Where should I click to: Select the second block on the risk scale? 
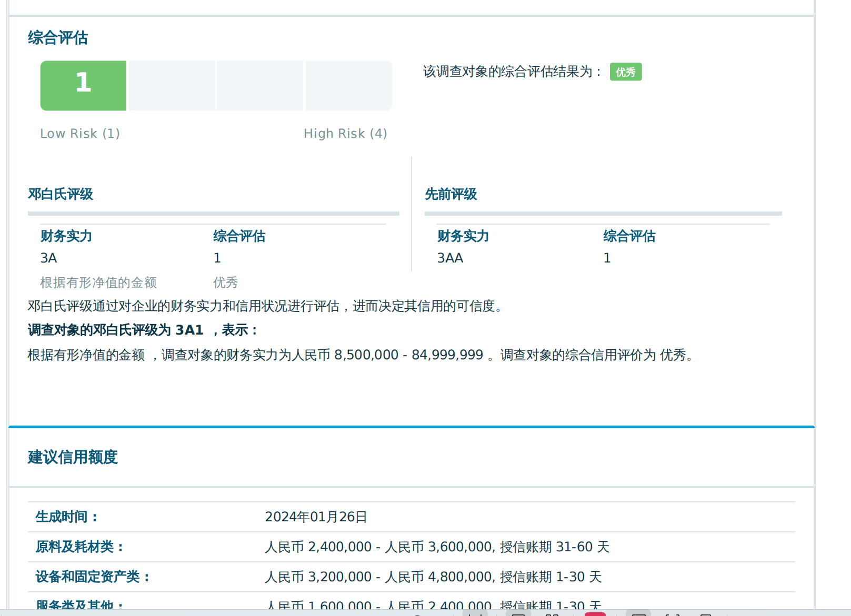172,85
